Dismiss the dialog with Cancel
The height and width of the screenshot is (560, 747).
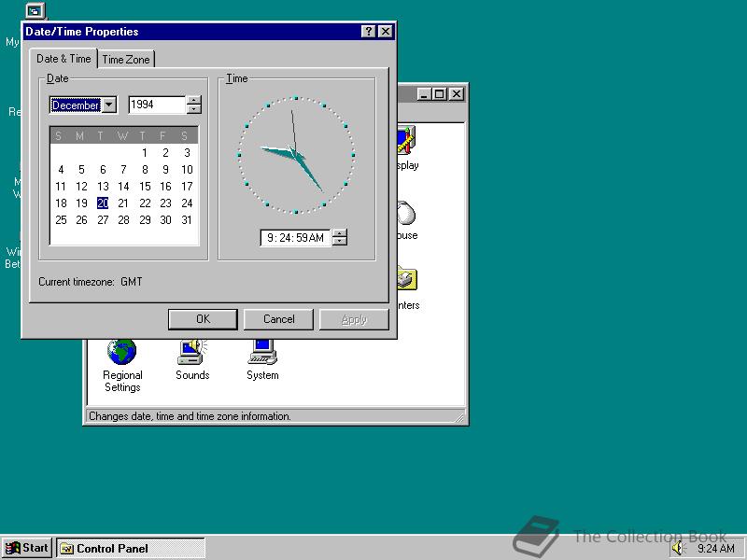coord(278,318)
